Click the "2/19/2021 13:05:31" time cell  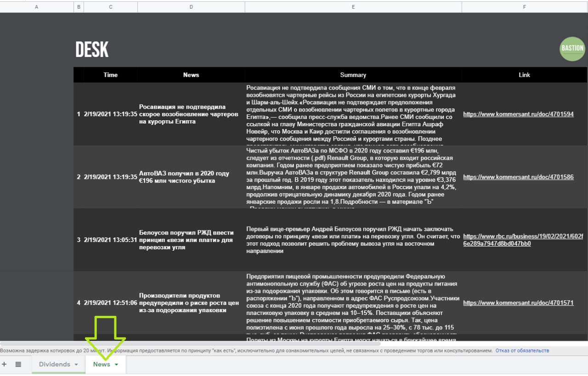point(111,240)
